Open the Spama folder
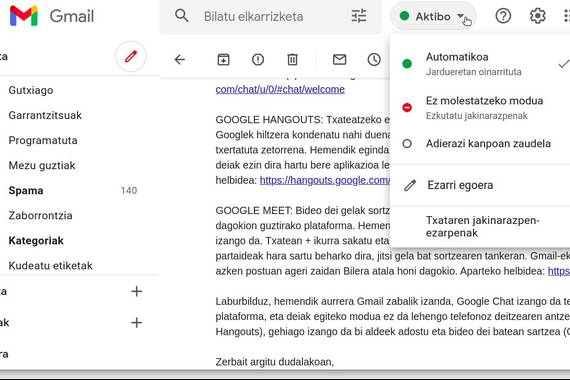Image resolution: width=570 pixels, height=380 pixels. pyautogui.click(x=26, y=191)
